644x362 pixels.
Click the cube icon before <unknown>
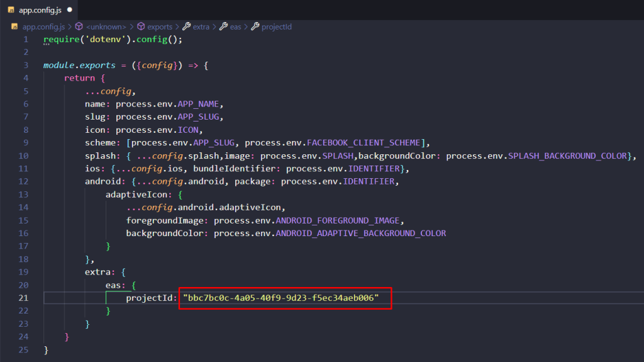point(79,26)
